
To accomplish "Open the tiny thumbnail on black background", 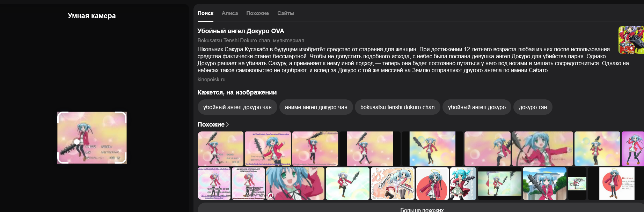I will 577,183.
